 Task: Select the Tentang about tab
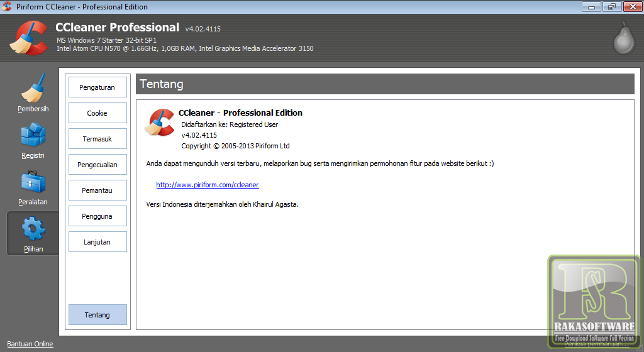97,315
